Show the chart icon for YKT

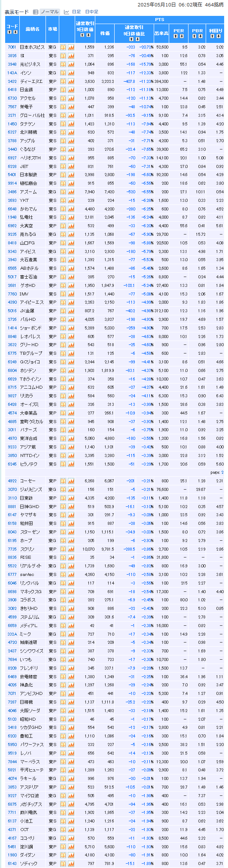tap(71, 200)
